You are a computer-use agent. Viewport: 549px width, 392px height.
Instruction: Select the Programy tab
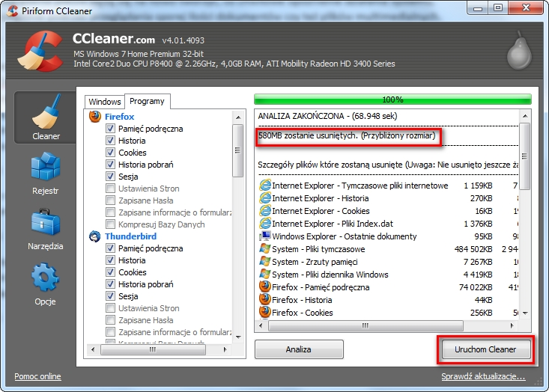tap(147, 102)
